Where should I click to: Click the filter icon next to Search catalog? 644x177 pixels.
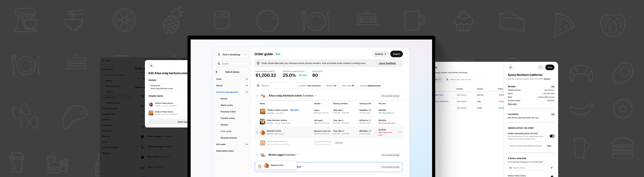551,168
